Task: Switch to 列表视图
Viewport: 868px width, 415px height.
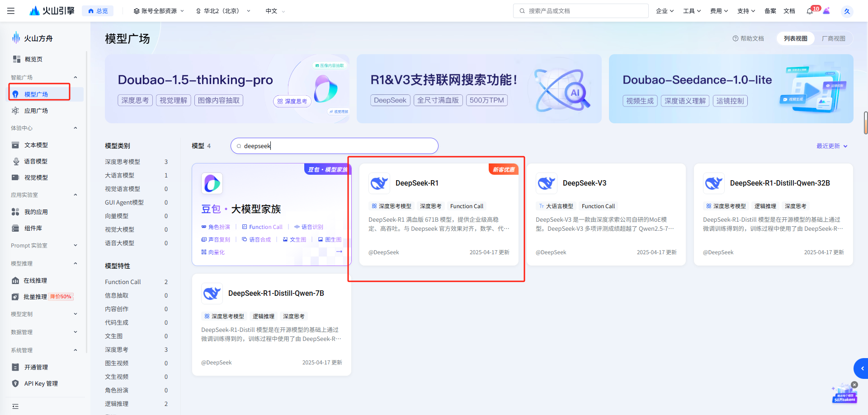Action: point(796,38)
